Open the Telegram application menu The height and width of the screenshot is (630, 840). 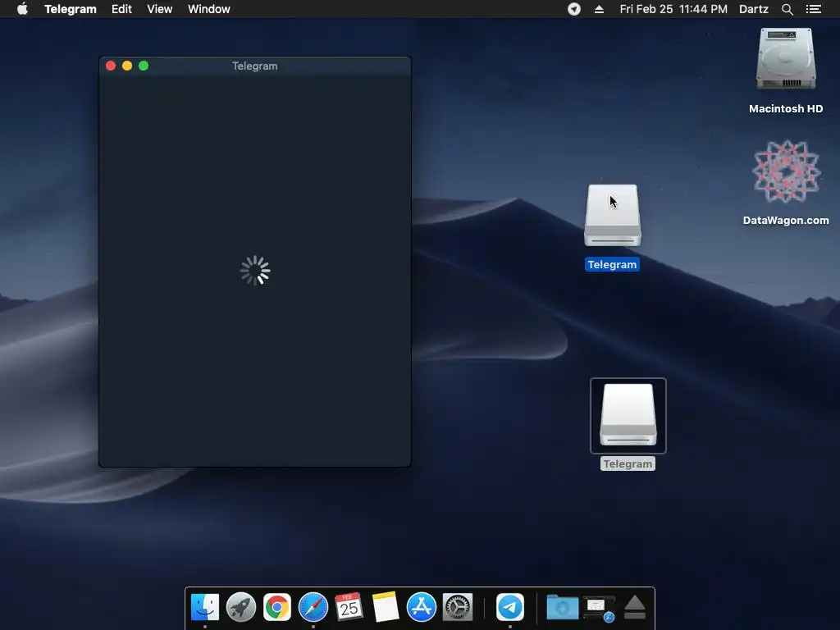coord(71,9)
